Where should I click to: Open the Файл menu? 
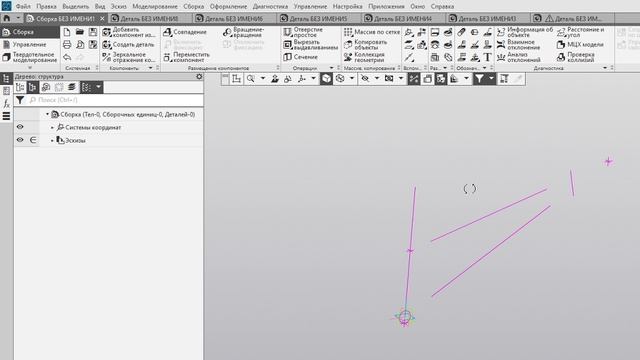tap(23, 7)
